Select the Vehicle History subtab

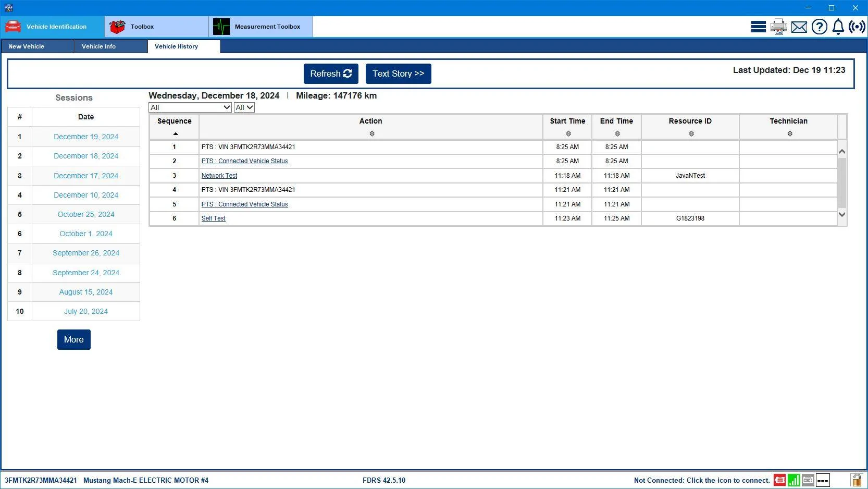(184, 46)
